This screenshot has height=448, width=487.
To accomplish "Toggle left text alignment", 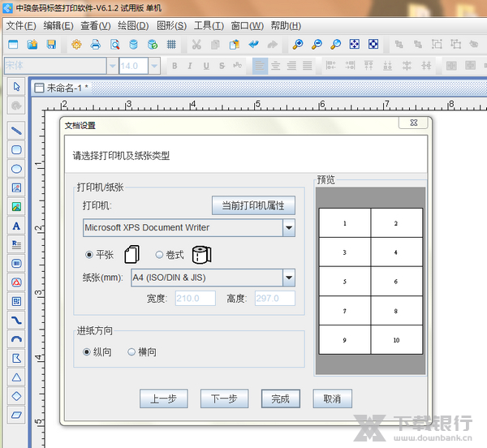I will [260, 66].
